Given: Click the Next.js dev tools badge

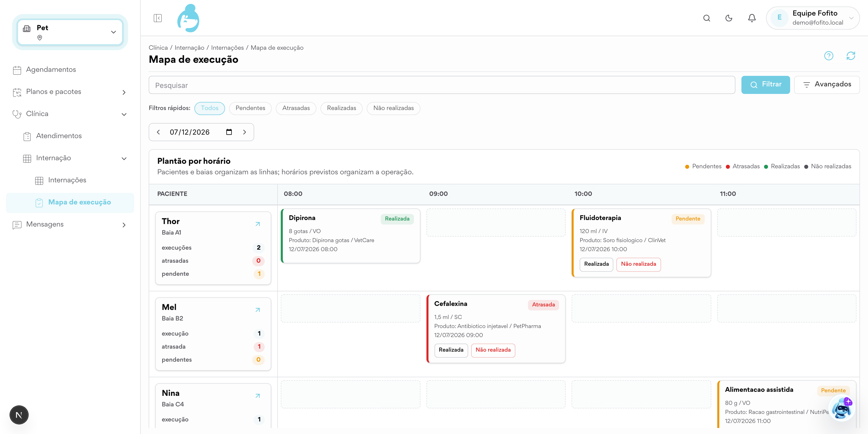Looking at the screenshot, I should (19, 415).
